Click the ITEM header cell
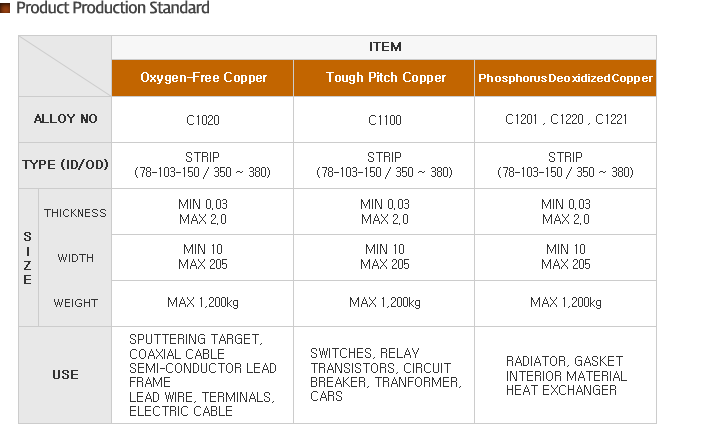 coord(384,47)
